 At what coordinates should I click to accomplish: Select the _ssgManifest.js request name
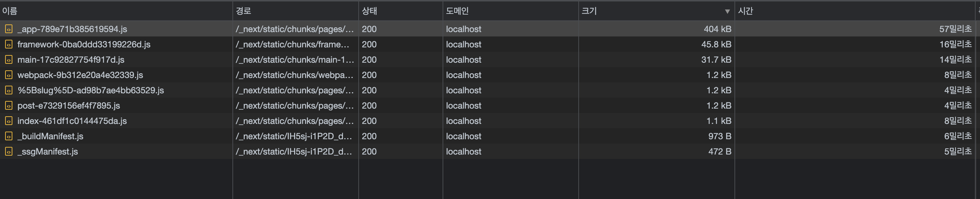(47, 152)
